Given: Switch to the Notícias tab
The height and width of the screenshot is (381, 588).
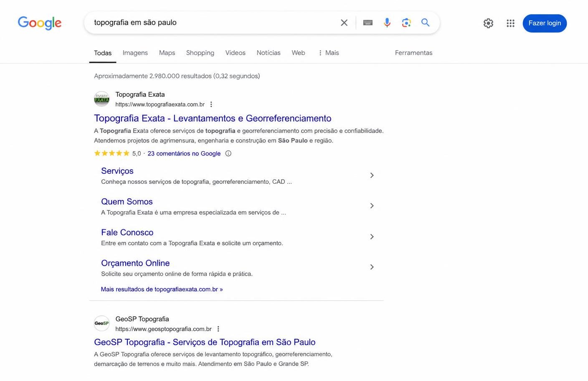Looking at the screenshot, I should pyautogui.click(x=269, y=53).
